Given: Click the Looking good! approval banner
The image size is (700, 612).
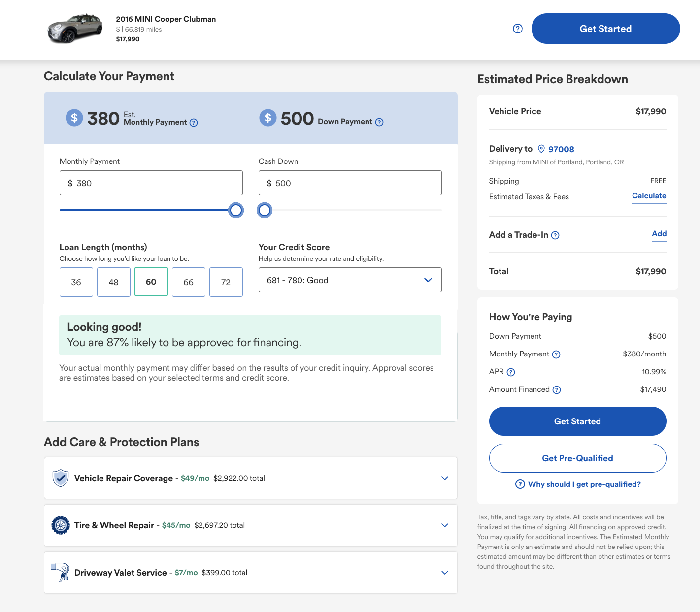Looking at the screenshot, I should pyautogui.click(x=250, y=335).
